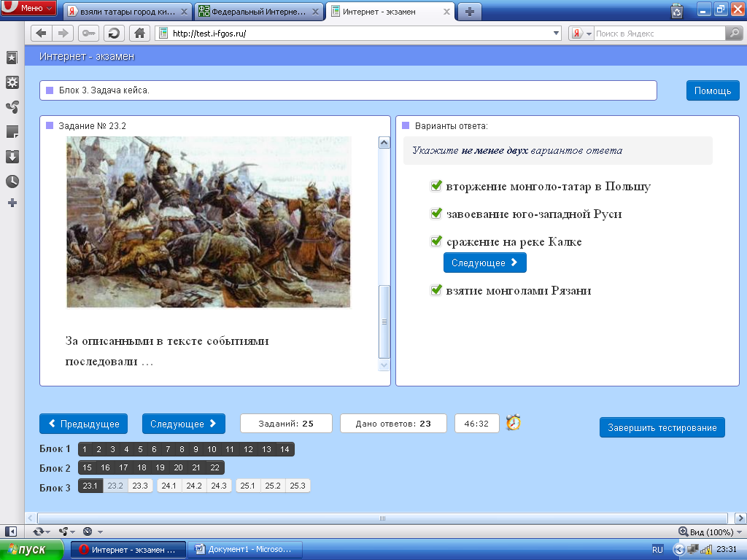The image size is (747, 560).
Task: Uncheck 'вторжение монголо-татар в Польшу'
Action: [x=436, y=186]
